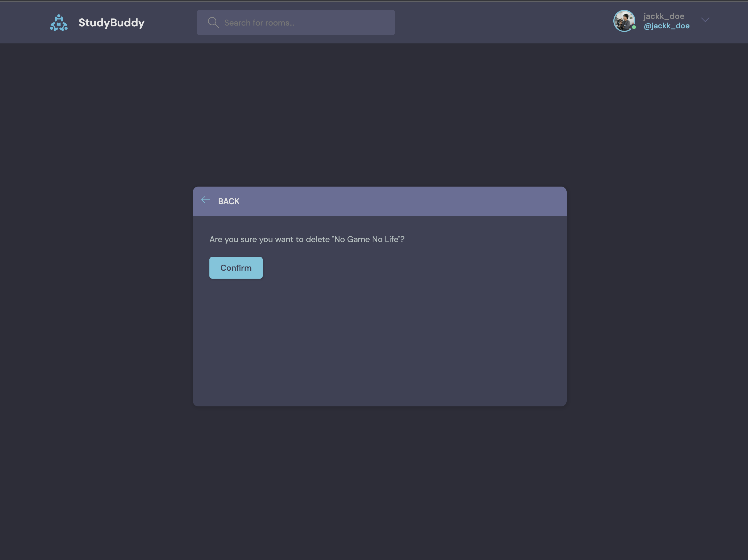
Task: Click the @jackk_doe handle
Action: [666, 26]
